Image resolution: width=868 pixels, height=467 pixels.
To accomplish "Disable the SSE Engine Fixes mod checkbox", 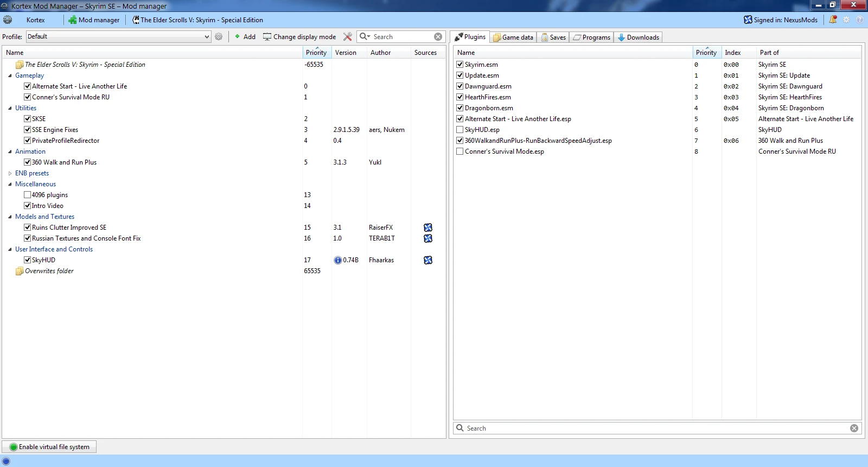I will [x=27, y=130].
